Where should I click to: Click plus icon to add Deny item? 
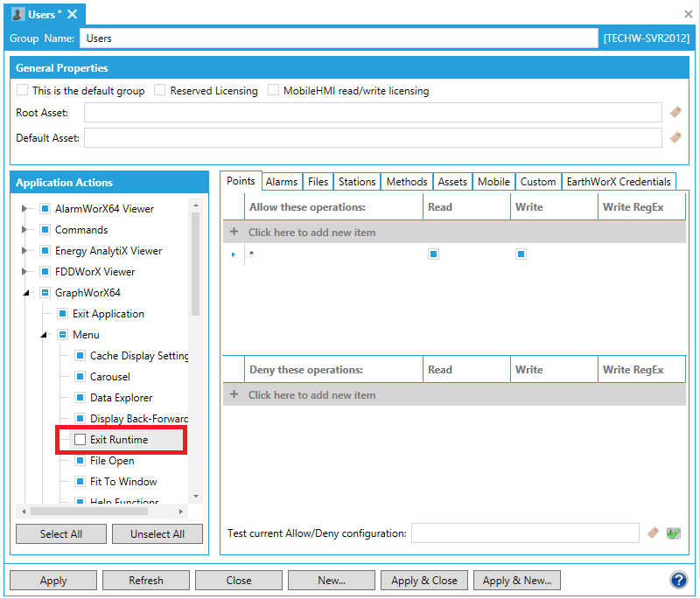[x=234, y=395]
